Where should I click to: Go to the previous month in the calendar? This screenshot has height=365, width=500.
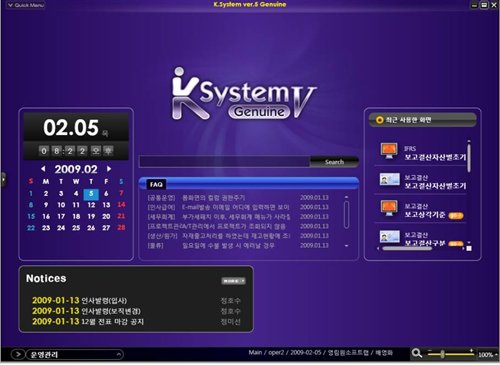pyautogui.click(x=43, y=169)
